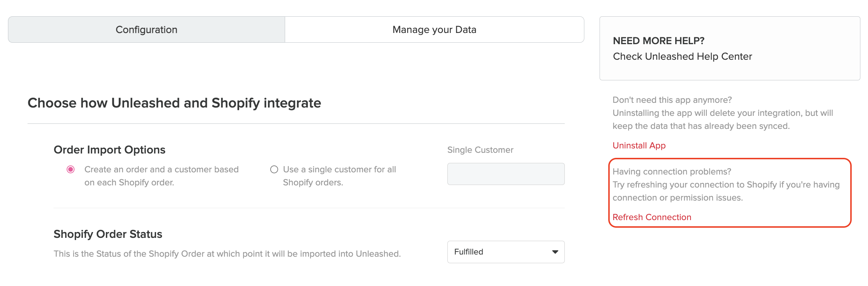Visit the Unleashed Help Center
This screenshot has height=286, width=868.
[x=682, y=56]
